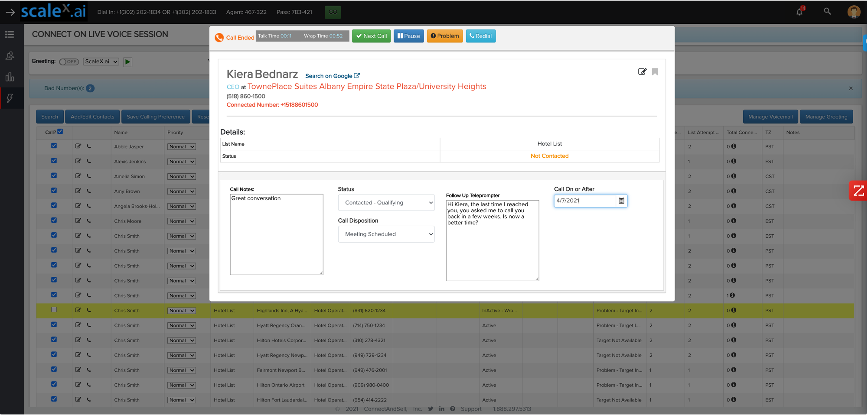This screenshot has width=868, height=415.
Task: Edit the Abbie Jasper row
Action: [x=78, y=146]
